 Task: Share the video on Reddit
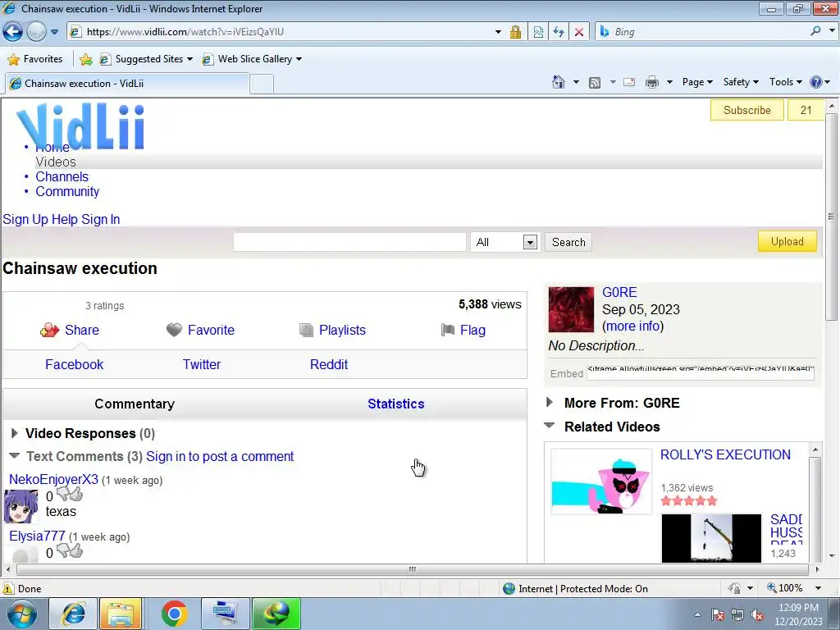click(329, 364)
